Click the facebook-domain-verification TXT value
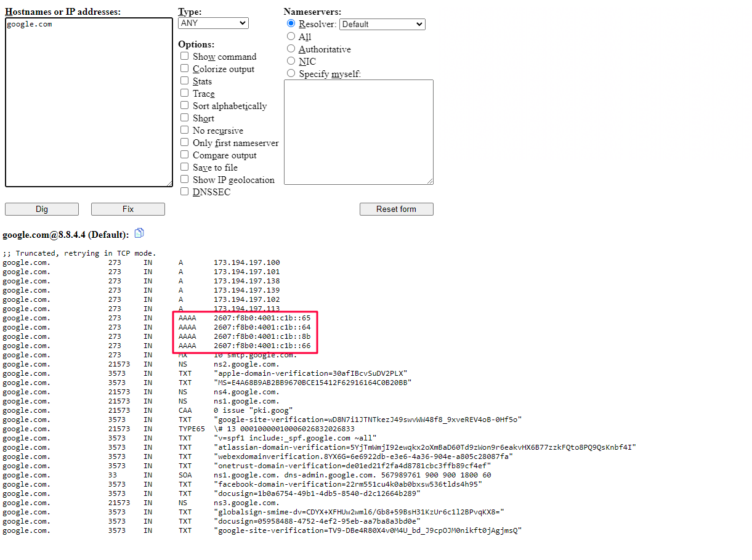This screenshot has height=560, width=752. tap(348, 484)
